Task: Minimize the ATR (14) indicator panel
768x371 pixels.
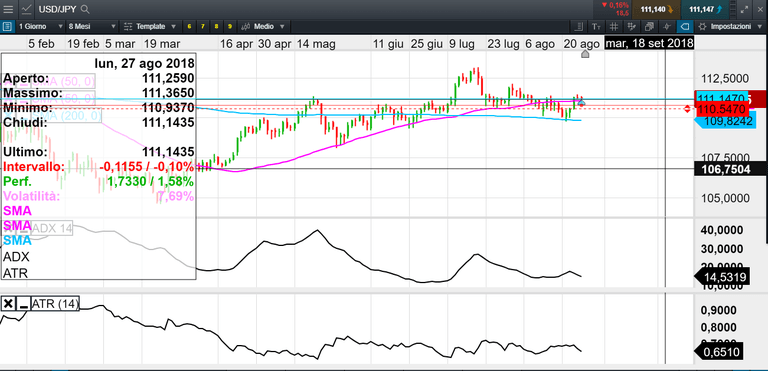Action: click(23, 304)
